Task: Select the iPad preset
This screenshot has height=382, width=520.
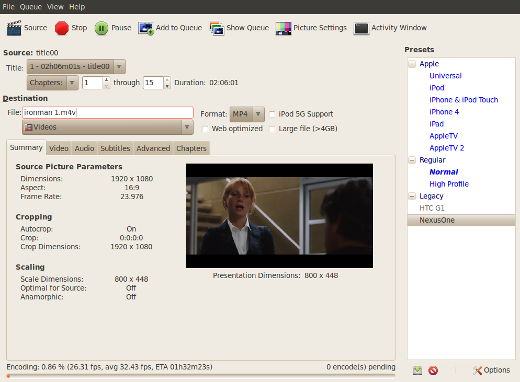Action: coord(436,124)
